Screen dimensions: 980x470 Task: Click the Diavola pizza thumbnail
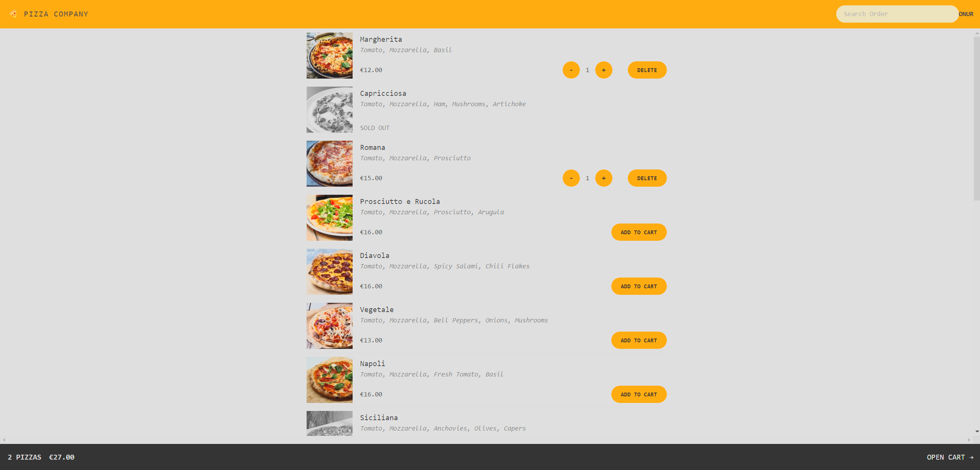click(x=329, y=272)
